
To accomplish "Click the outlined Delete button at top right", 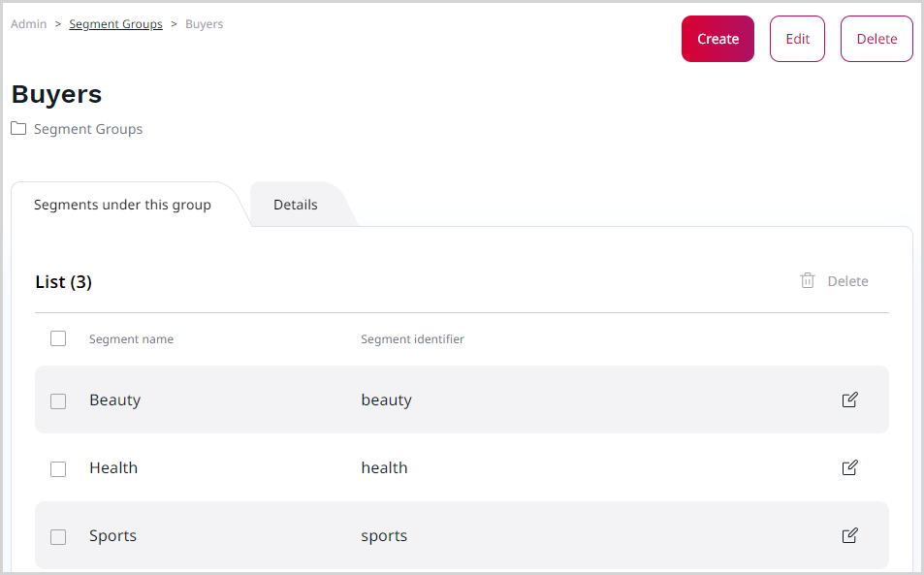I will pos(876,39).
